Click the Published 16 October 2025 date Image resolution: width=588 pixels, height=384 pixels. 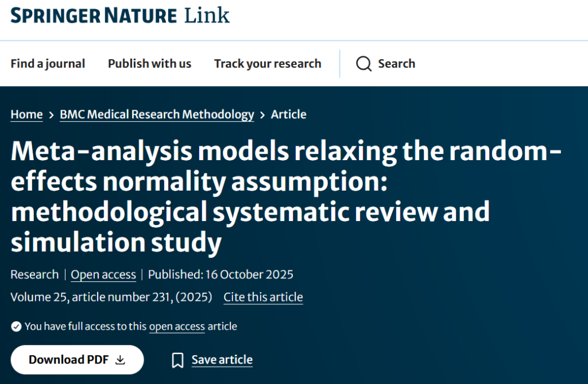point(220,274)
